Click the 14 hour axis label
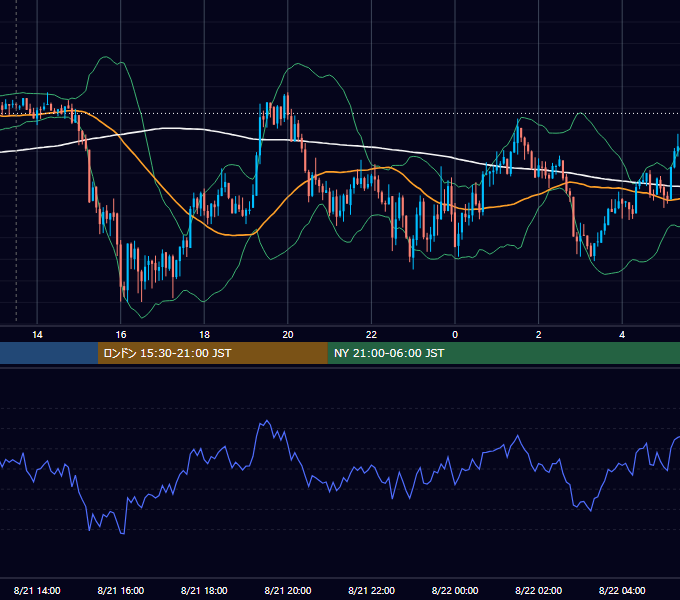Viewport: 680px width, 600px height. point(37,335)
